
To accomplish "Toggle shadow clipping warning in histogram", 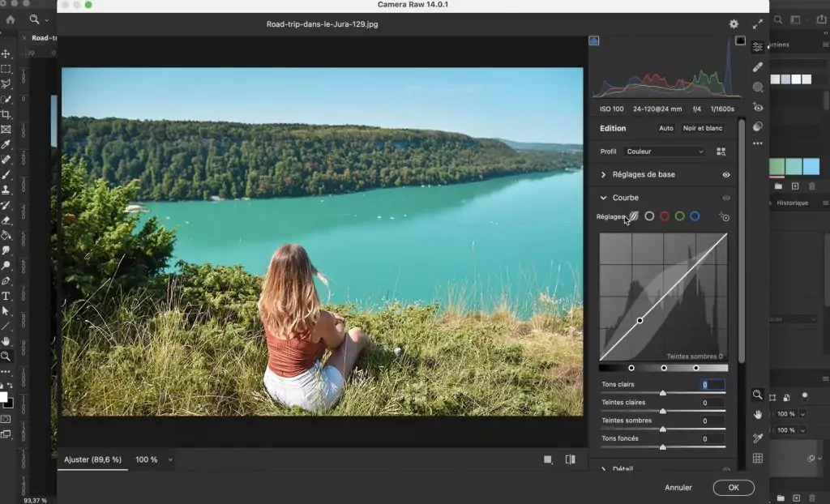I will [594, 41].
